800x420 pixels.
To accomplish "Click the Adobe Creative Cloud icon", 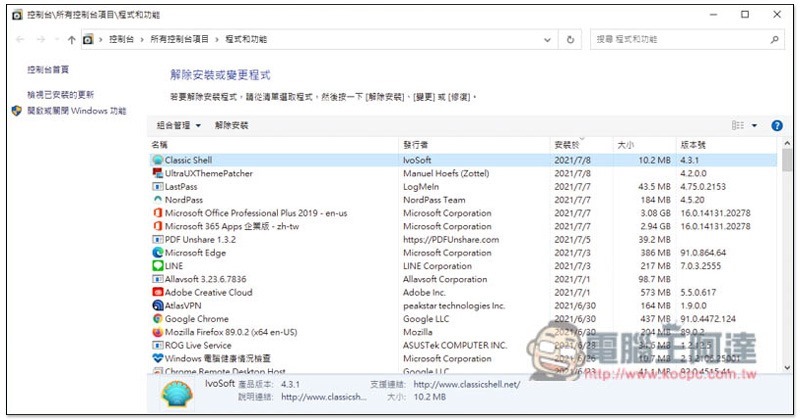I will [x=158, y=293].
